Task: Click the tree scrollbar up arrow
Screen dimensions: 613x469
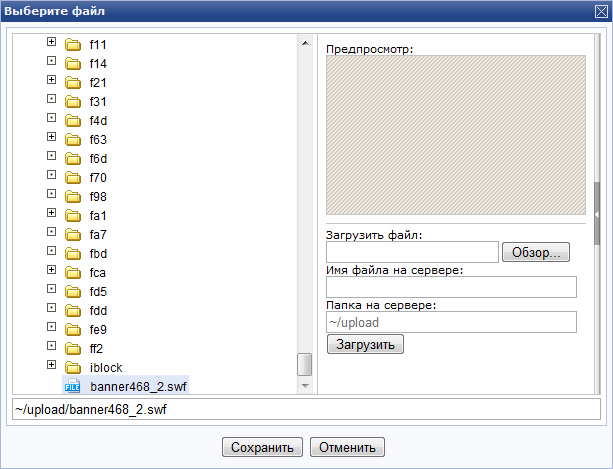Action: point(305,43)
